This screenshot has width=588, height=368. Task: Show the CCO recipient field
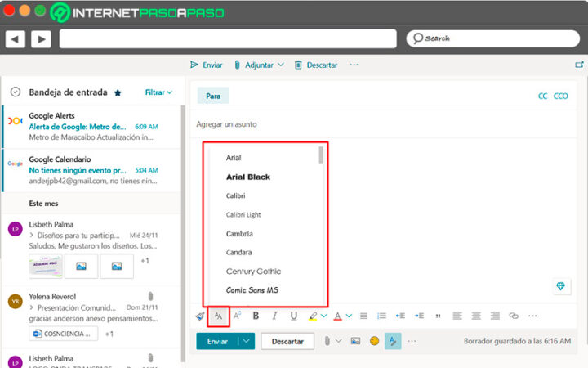[560, 96]
